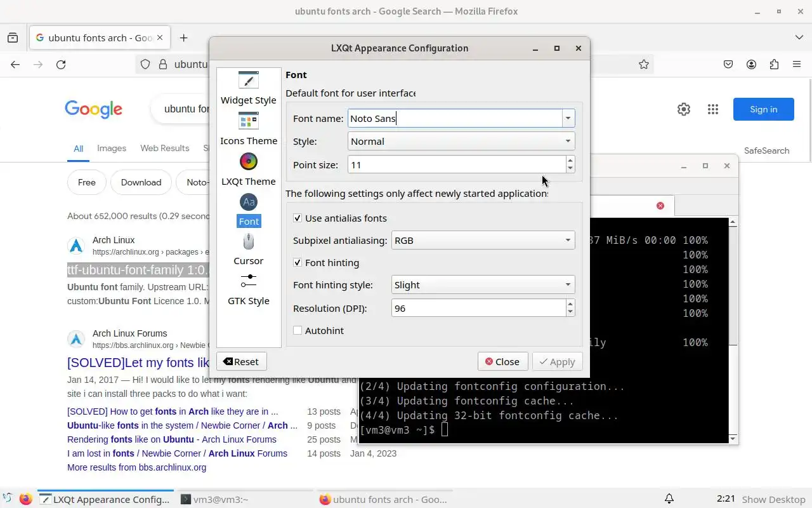This screenshot has height=508, width=812.
Task: Click the Reset button
Action: 242,361
